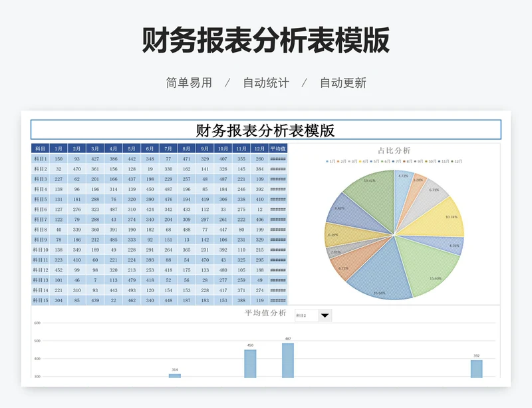
Task: Click the 占比分析 pie chart title
Action: (394, 150)
